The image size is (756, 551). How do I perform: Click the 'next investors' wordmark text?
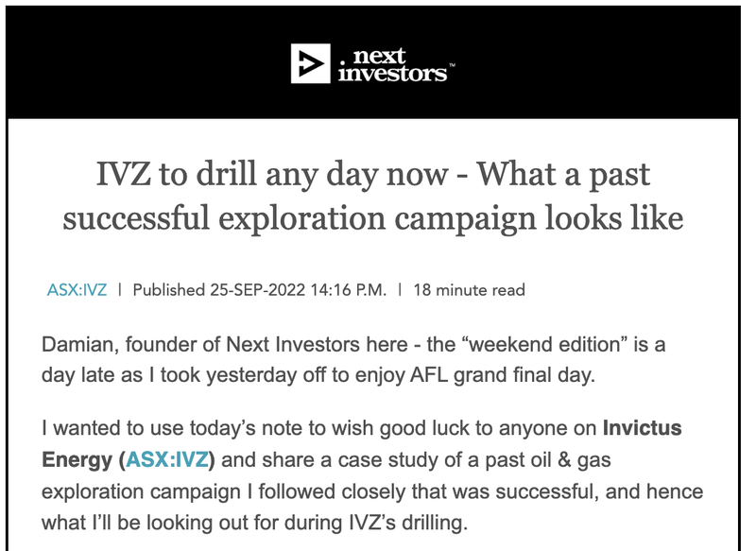point(392,64)
